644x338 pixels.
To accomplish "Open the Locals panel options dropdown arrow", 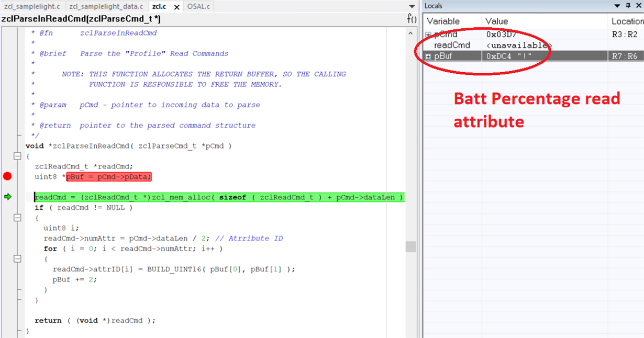I will [619, 6].
